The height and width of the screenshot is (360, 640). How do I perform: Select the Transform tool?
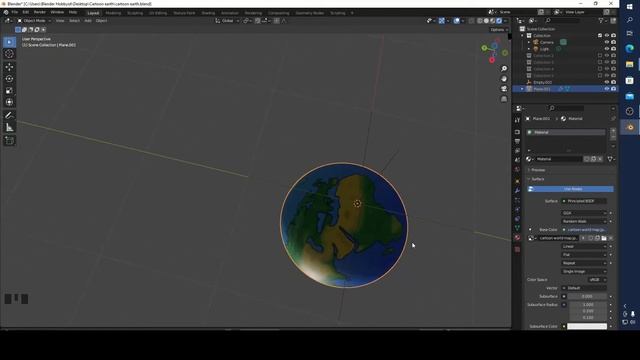9,102
